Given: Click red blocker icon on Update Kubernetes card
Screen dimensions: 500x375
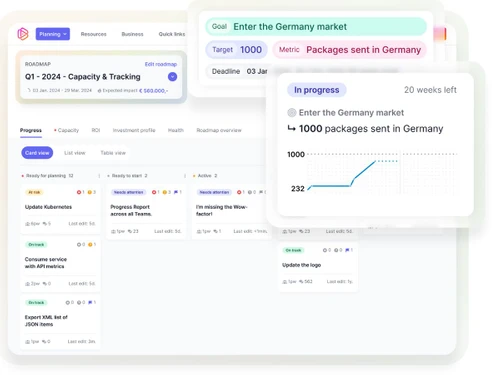Looking at the screenshot, I should click(79, 192).
